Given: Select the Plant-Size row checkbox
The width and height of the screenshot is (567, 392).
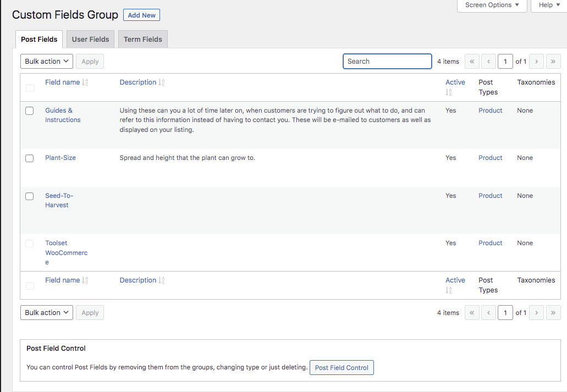Looking at the screenshot, I should click(x=30, y=158).
